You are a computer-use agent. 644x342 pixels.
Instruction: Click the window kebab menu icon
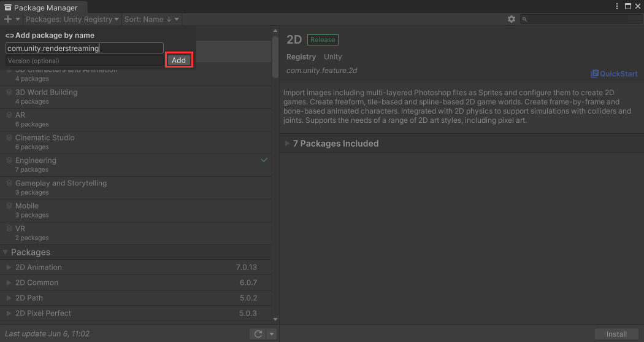pyautogui.click(x=617, y=6)
